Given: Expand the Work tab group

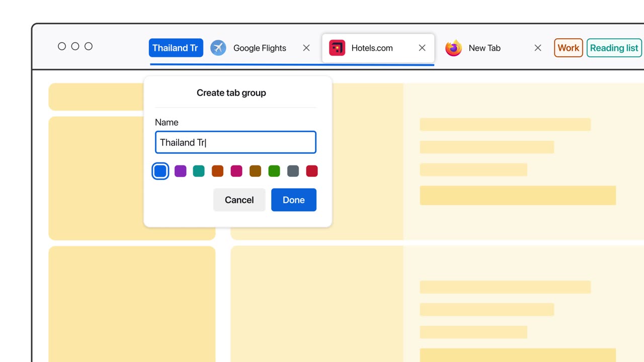Looking at the screenshot, I should pos(569,48).
